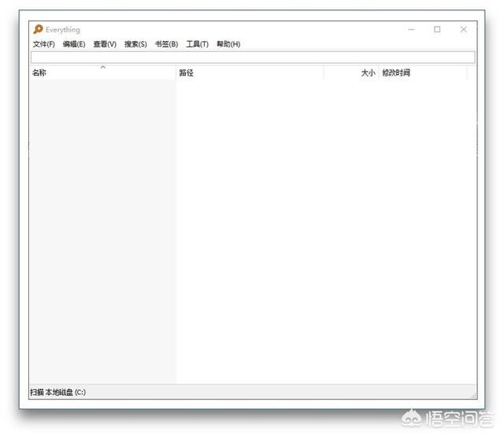Open the 查看(V) menu
504x437 pixels.
coord(105,44)
